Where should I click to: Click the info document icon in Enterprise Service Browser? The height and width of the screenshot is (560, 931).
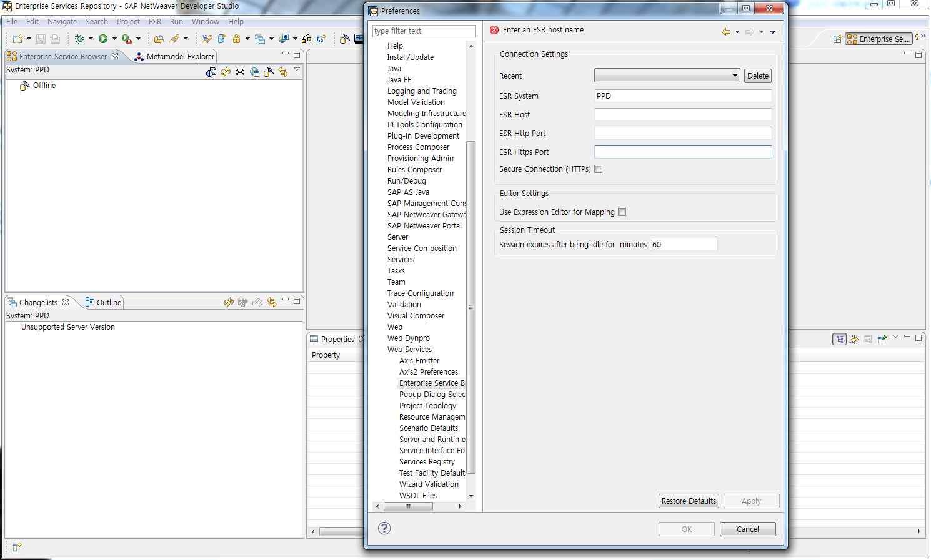point(211,72)
